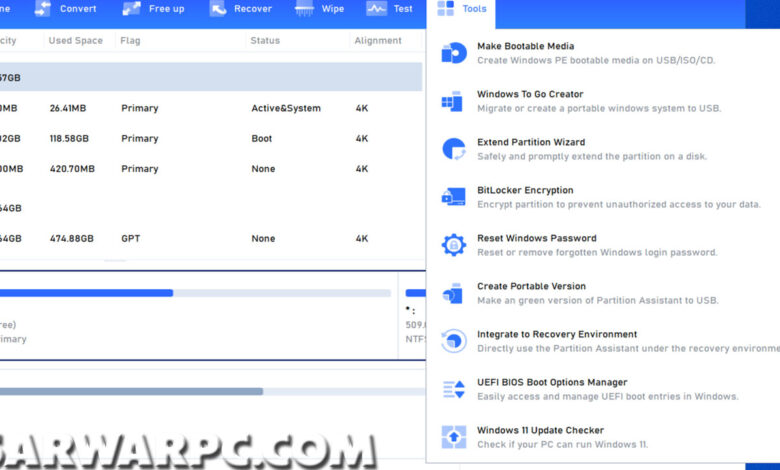Click the Convert toolbar icon
This screenshot has width=780, height=470.
(x=43, y=8)
